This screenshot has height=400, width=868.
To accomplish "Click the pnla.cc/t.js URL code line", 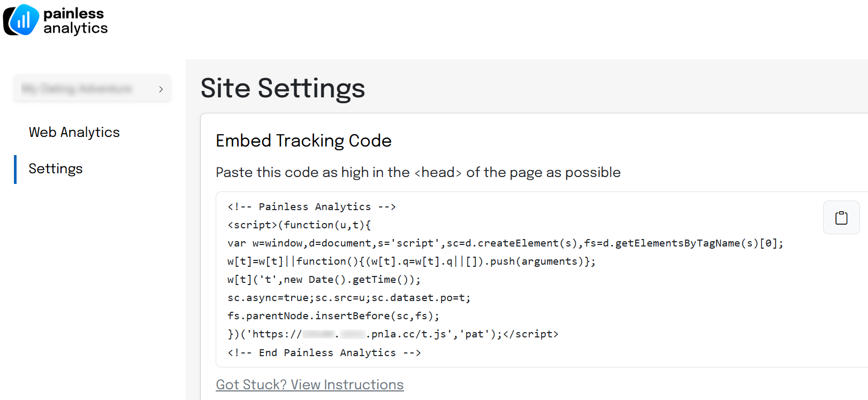I will 393,334.
